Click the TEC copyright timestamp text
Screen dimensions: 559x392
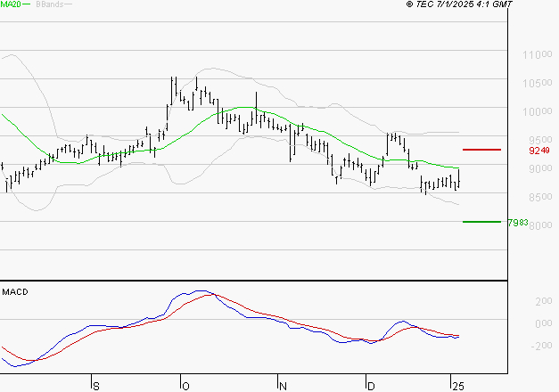pos(459,4)
